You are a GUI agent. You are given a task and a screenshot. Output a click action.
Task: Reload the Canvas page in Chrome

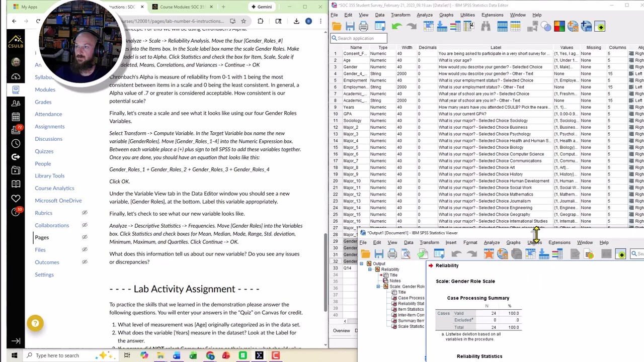(38, 21)
